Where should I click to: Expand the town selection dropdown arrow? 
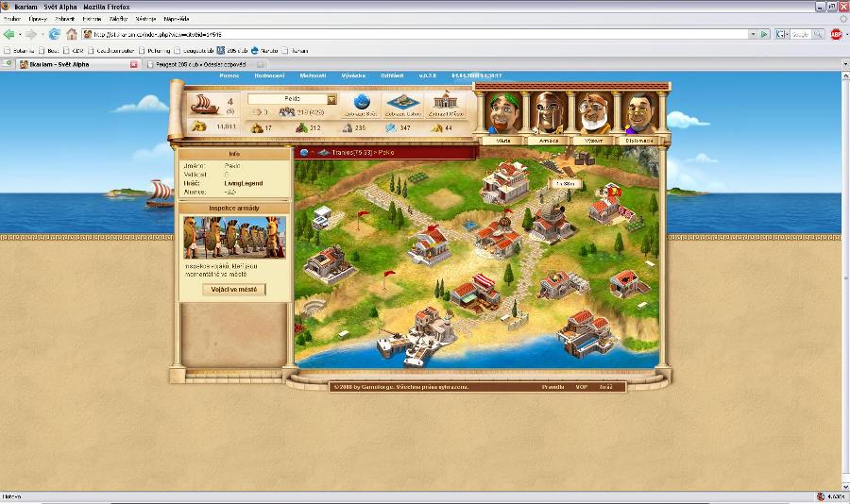[331, 99]
